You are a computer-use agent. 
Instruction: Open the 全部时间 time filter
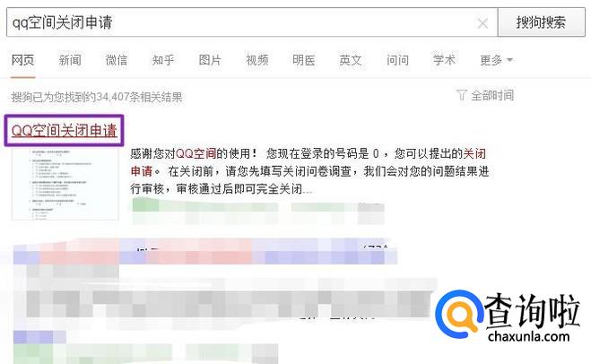[x=492, y=95]
